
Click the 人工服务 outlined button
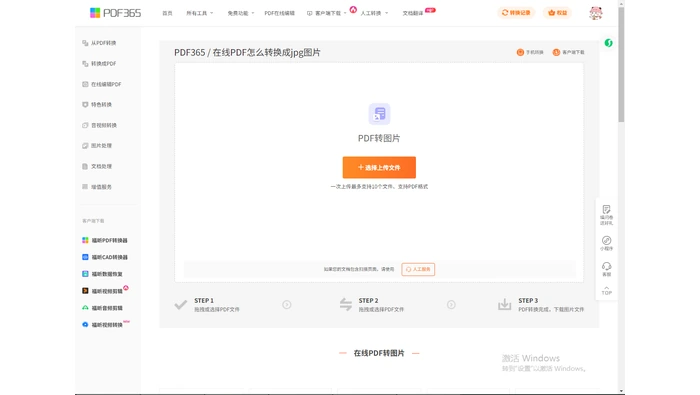418,269
